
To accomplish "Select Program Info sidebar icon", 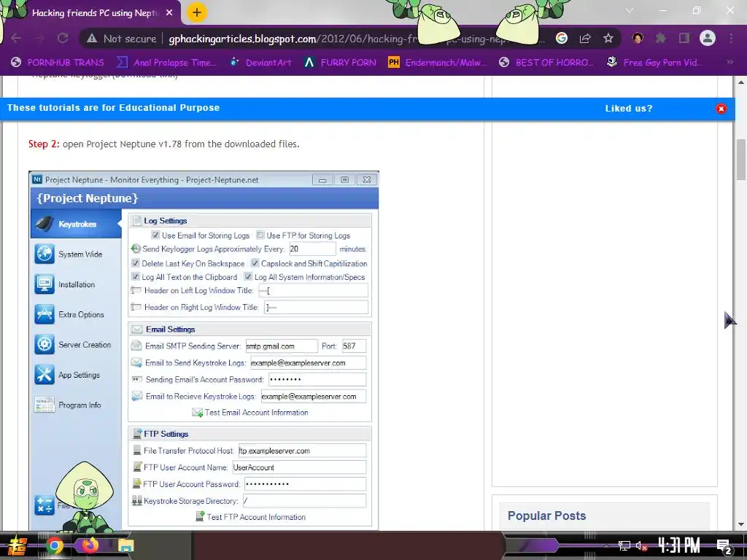I will click(x=44, y=405).
